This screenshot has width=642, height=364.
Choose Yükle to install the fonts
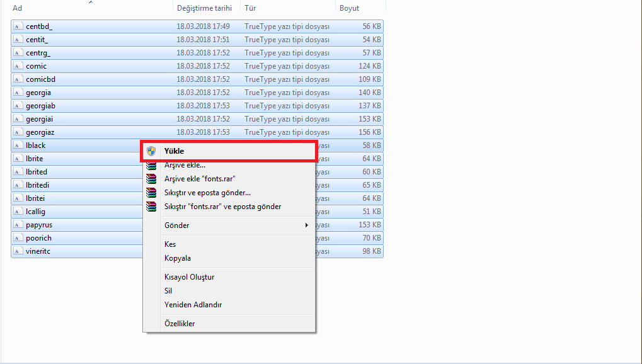pyautogui.click(x=229, y=151)
